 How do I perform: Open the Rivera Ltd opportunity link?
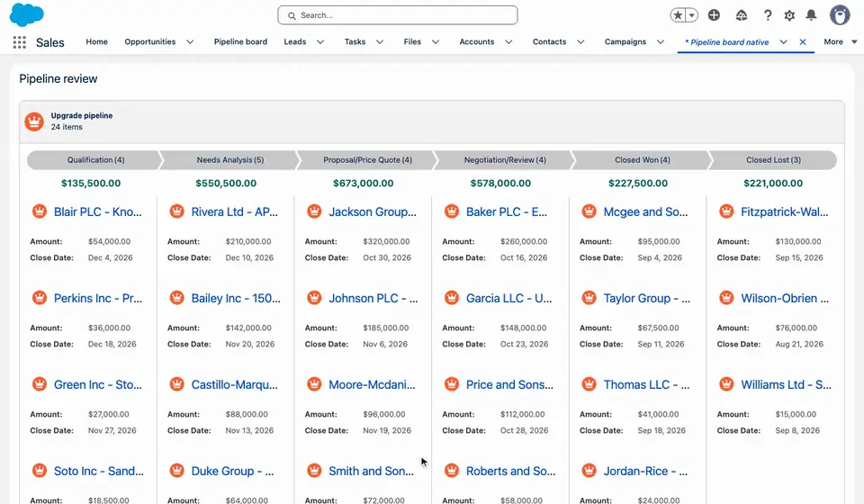click(x=235, y=212)
